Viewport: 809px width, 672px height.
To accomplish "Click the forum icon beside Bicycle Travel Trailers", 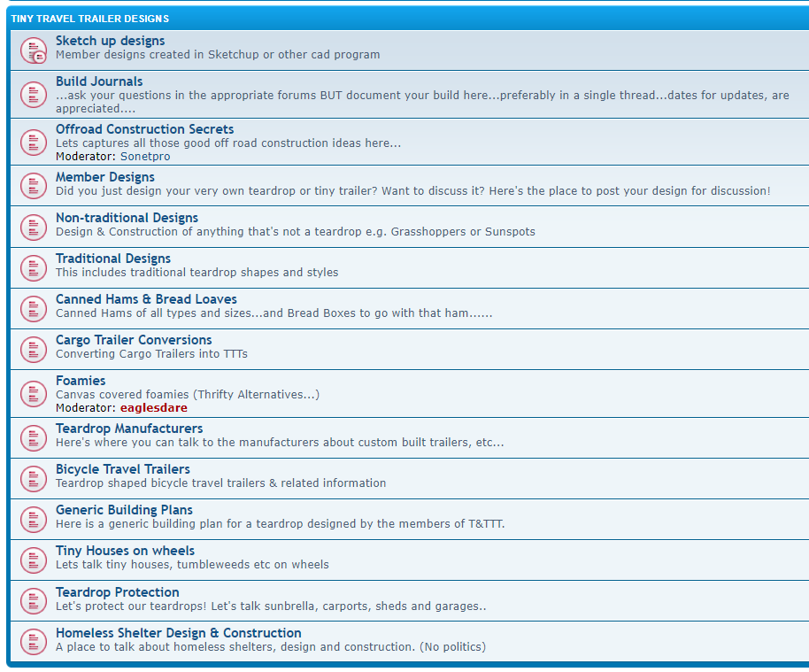I will coord(34,478).
